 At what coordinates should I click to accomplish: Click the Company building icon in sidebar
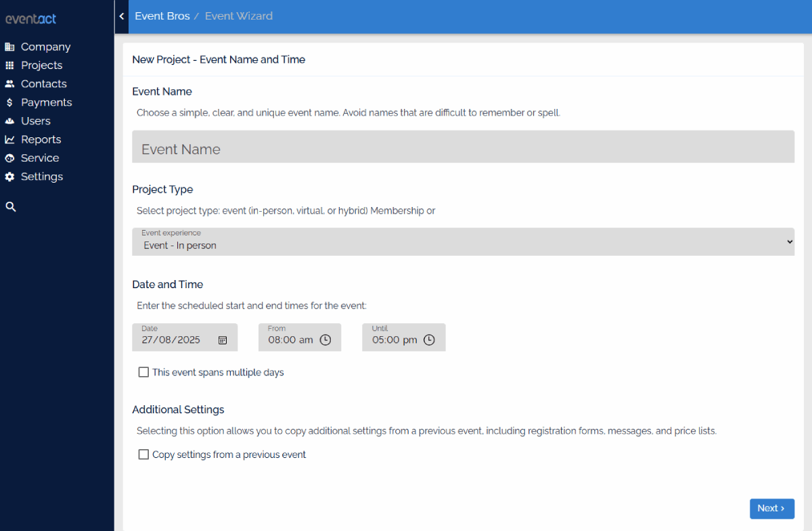tap(9, 47)
